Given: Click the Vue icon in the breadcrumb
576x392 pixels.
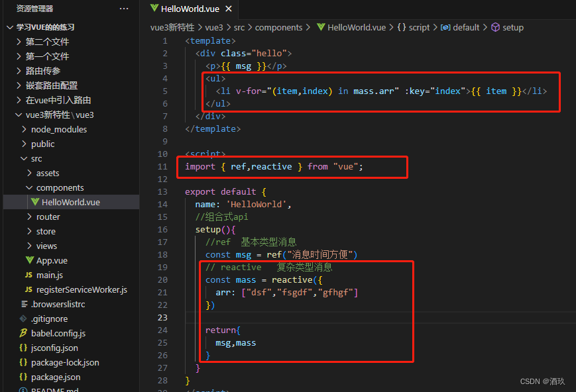Looking at the screenshot, I should tap(321, 27).
